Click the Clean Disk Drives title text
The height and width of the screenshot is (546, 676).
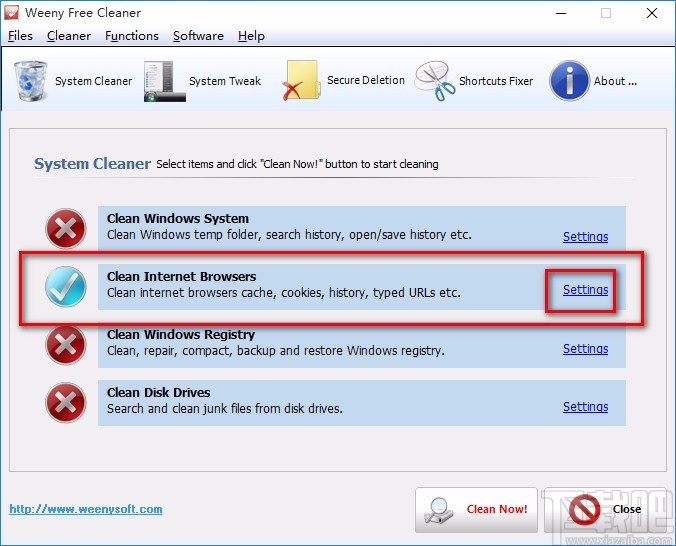(159, 392)
